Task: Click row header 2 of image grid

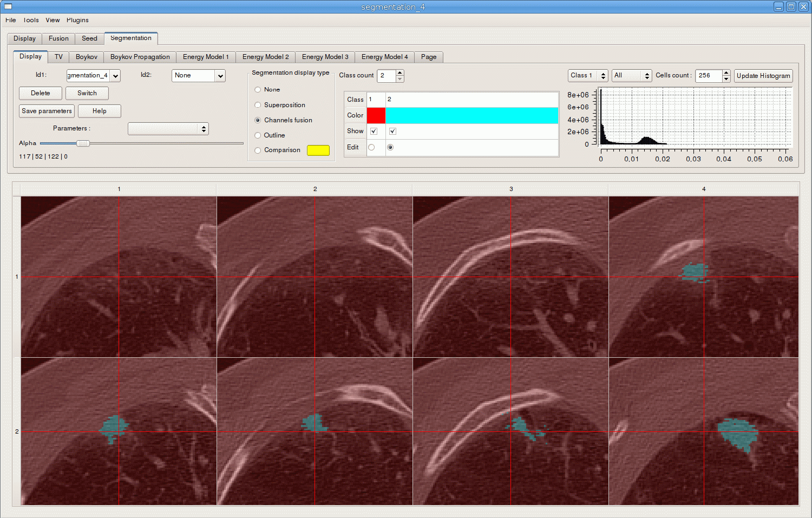Action: [x=17, y=431]
